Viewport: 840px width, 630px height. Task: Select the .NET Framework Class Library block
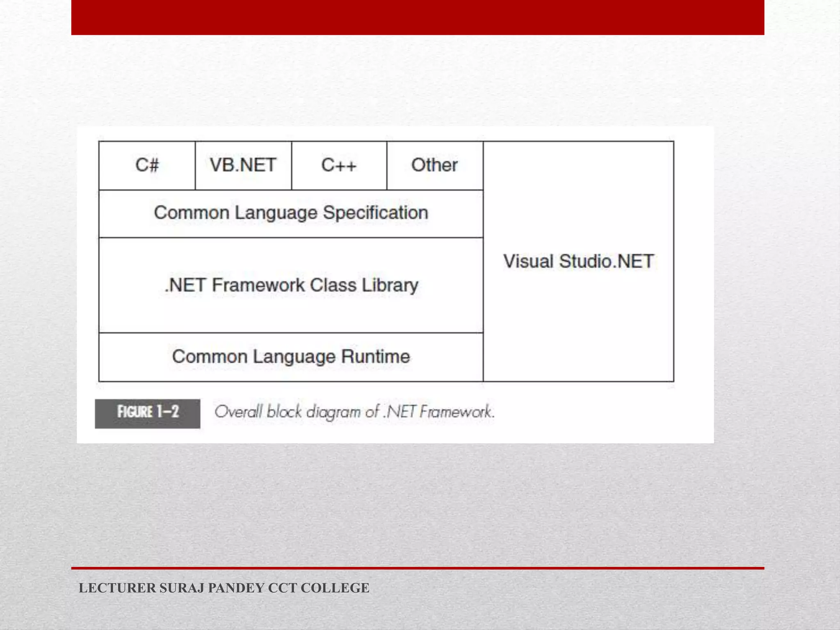(291, 285)
